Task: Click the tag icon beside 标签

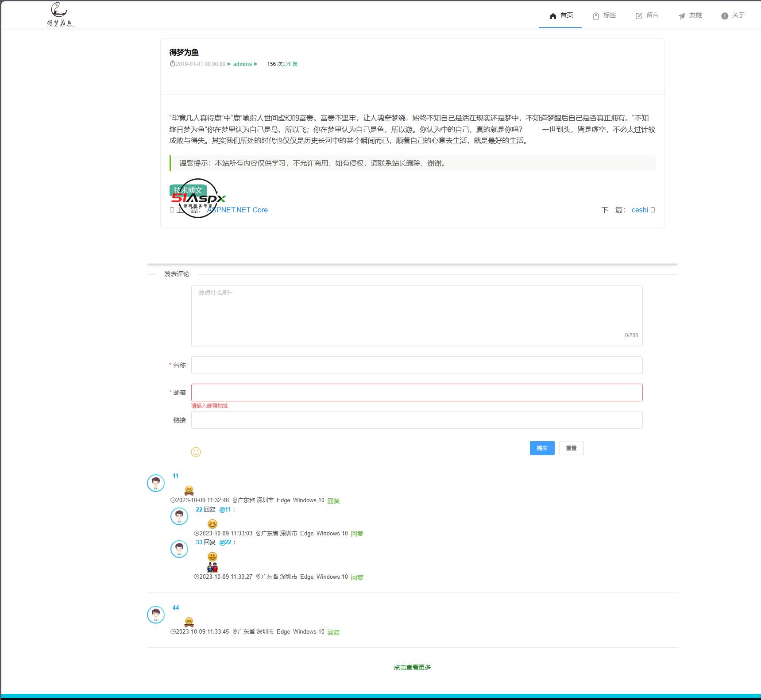Action: coord(596,16)
